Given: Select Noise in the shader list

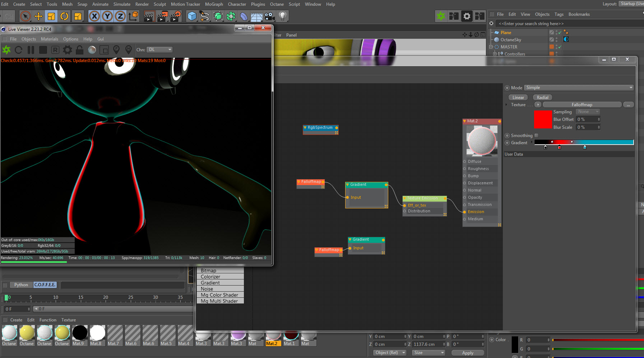Looking at the screenshot, I should (x=220, y=289).
